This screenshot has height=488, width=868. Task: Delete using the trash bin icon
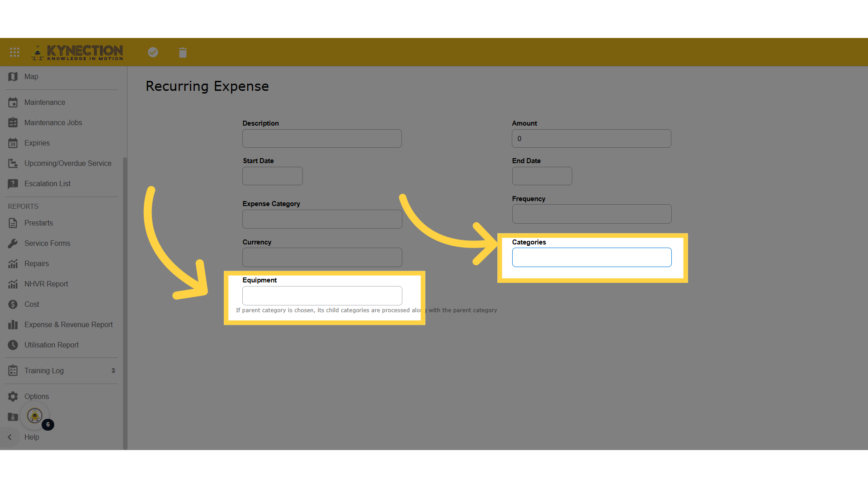183,52
